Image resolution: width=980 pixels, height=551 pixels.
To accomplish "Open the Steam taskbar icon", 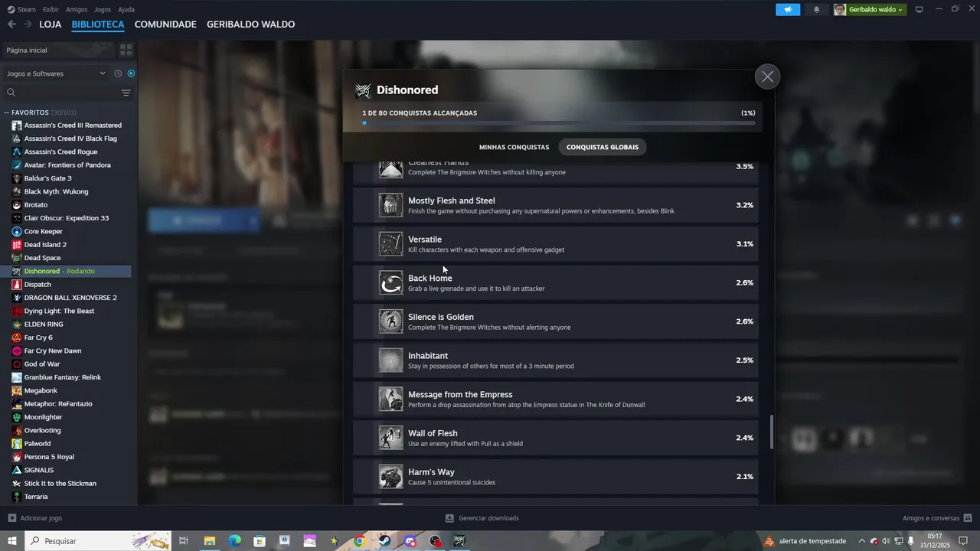I will (384, 541).
